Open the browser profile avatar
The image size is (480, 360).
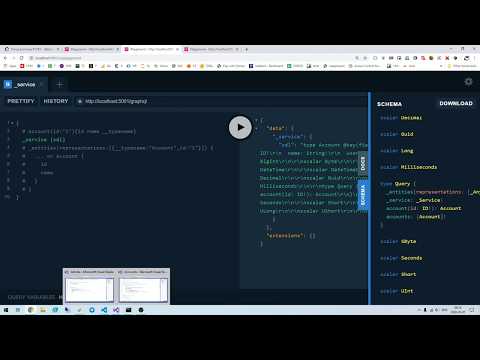tap(467, 58)
